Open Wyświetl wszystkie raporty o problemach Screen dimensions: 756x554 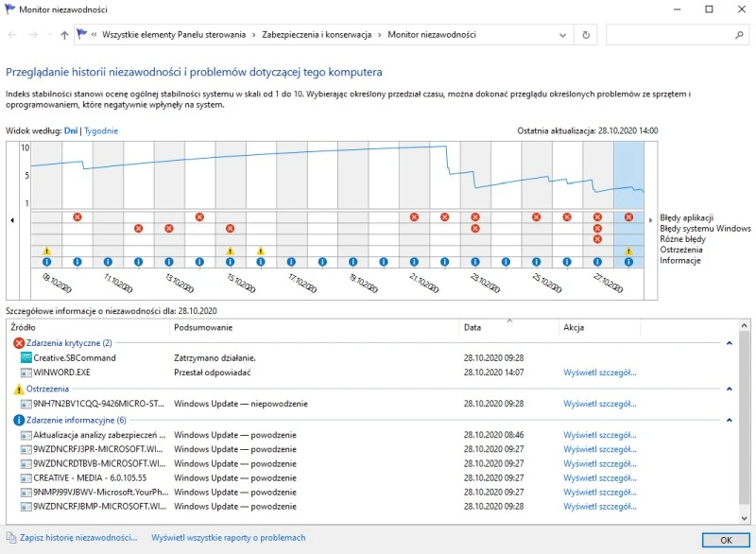point(228,538)
